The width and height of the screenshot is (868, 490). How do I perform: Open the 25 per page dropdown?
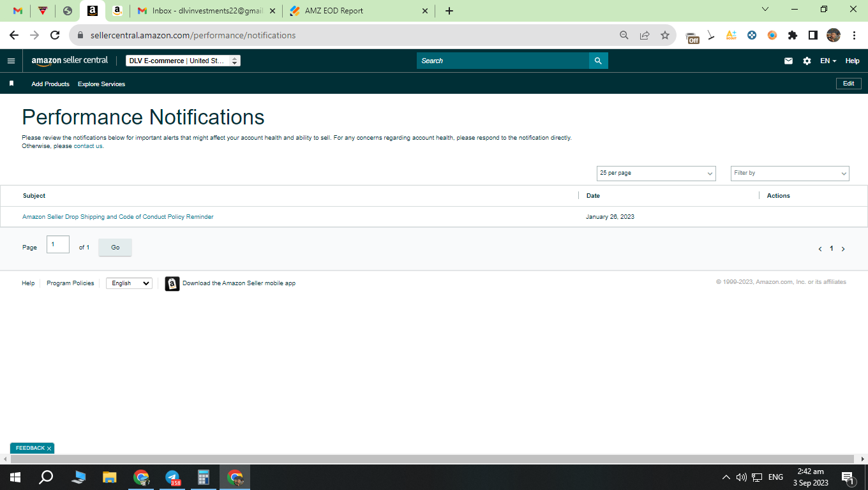pyautogui.click(x=656, y=173)
